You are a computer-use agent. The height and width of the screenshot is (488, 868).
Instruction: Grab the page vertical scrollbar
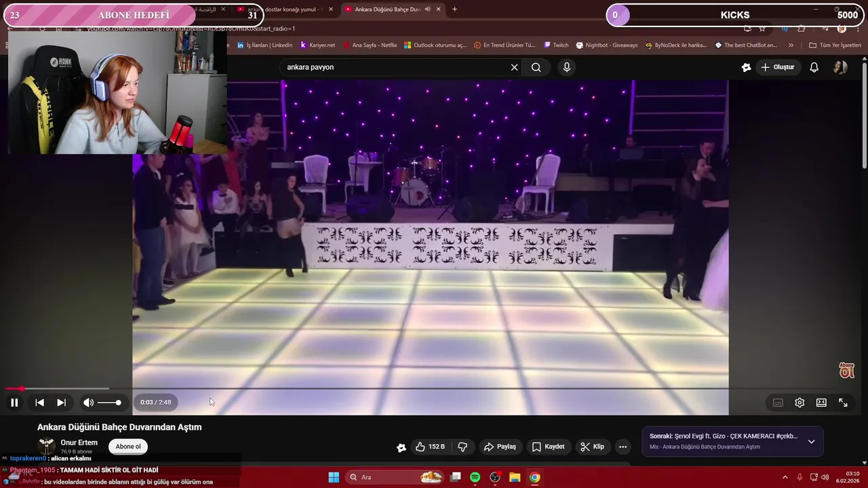864,115
